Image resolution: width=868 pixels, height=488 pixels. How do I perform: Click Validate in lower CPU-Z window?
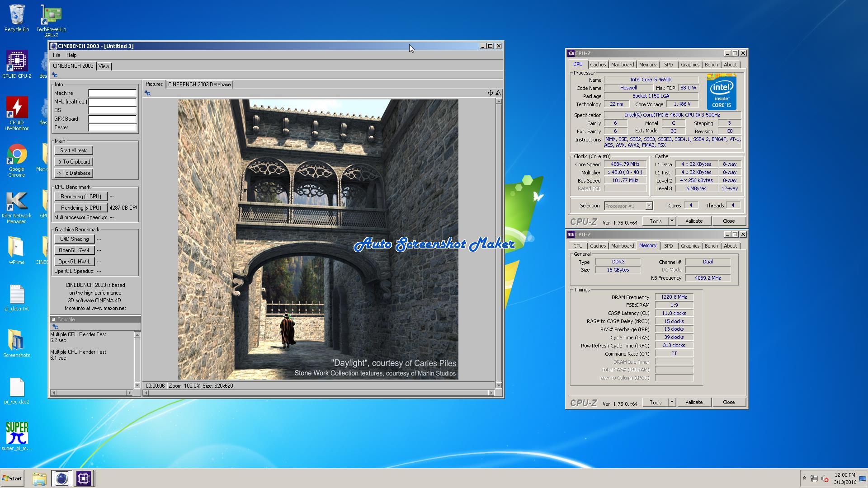pyautogui.click(x=694, y=402)
